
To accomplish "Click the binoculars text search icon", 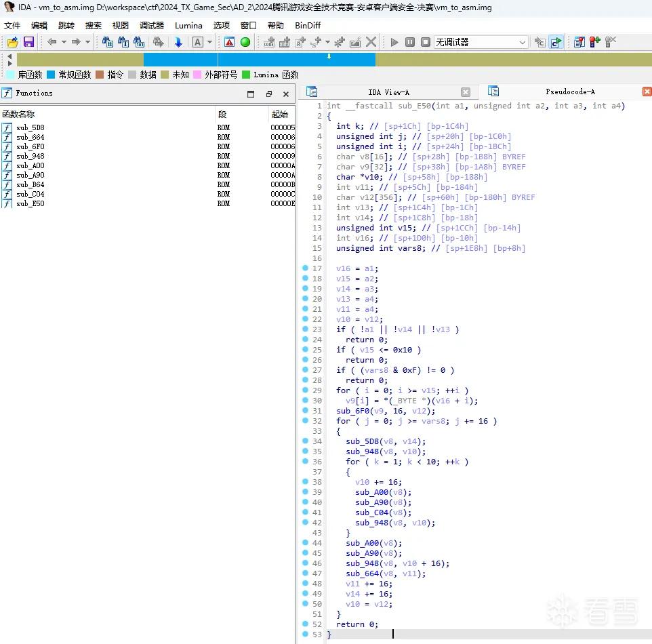I will coord(123,42).
